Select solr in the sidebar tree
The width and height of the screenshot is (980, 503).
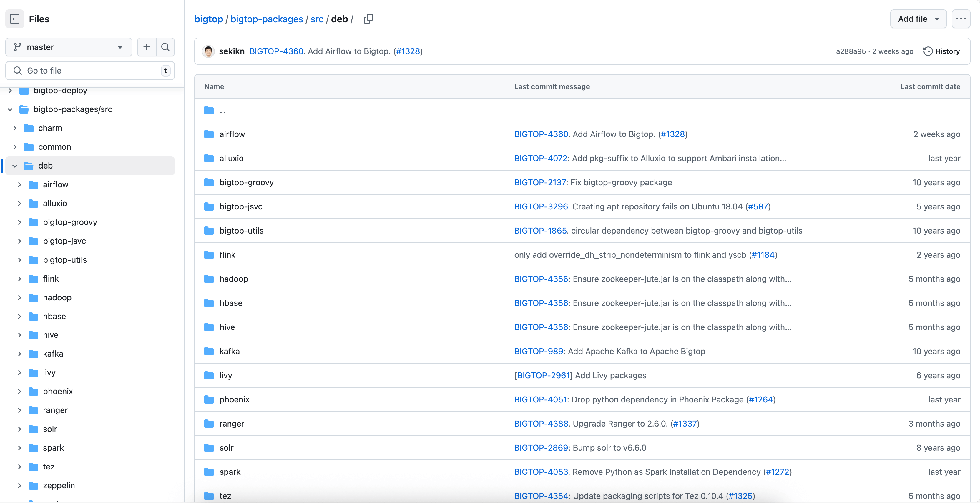coord(50,429)
